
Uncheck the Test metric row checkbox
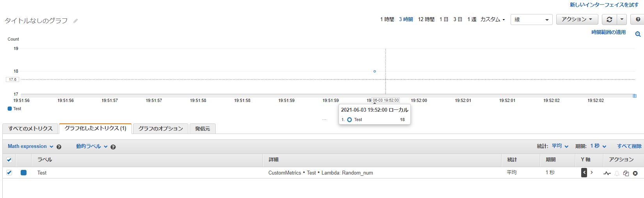pos(9,172)
